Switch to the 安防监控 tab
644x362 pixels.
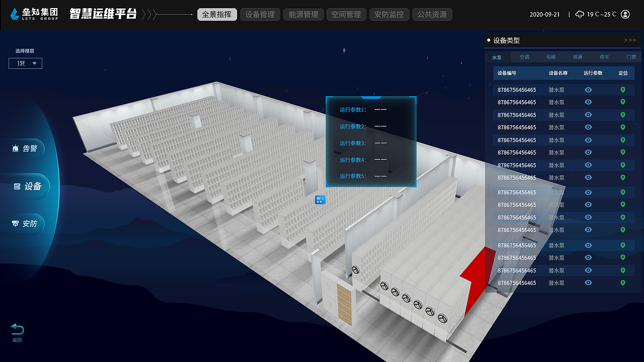(389, 15)
